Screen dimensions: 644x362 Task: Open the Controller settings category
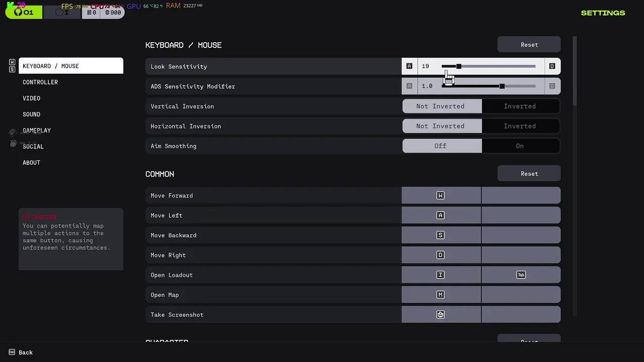point(40,82)
